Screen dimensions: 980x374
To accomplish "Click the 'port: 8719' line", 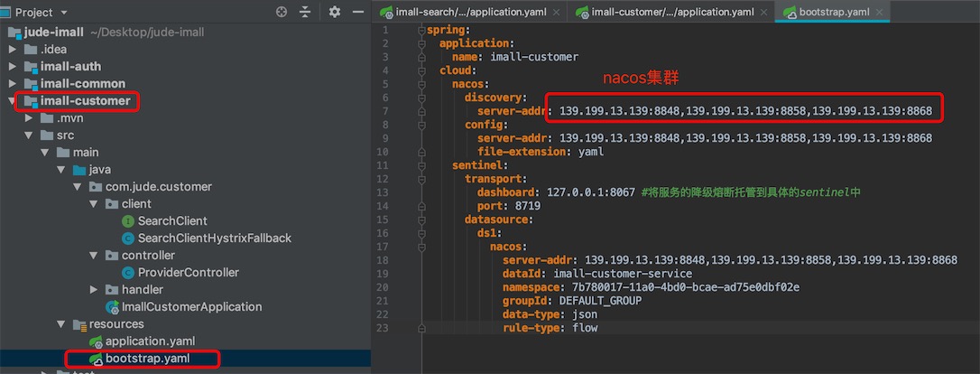I will click(509, 206).
